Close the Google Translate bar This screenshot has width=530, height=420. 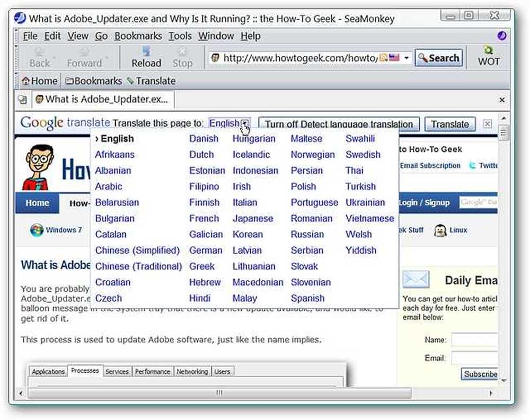click(487, 123)
